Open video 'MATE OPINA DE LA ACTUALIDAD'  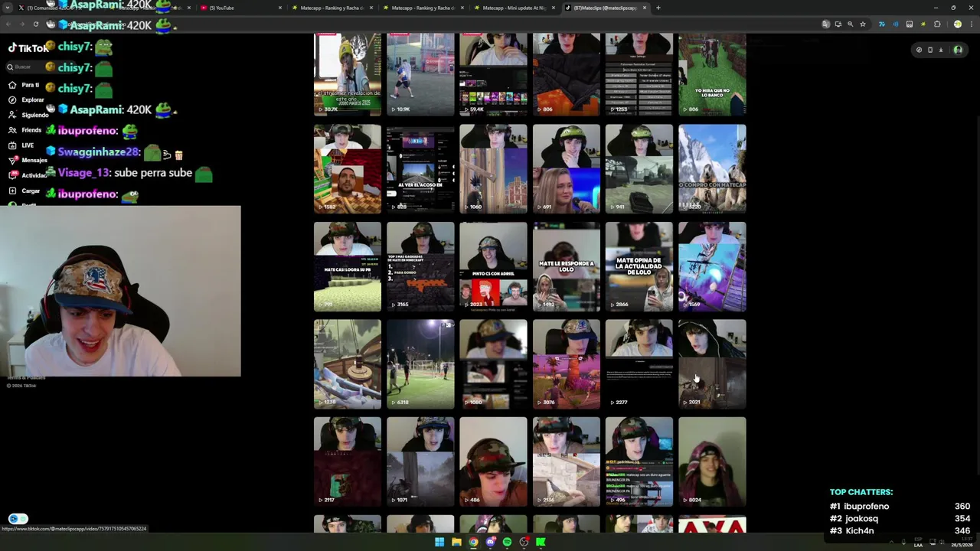click(639, 266)
